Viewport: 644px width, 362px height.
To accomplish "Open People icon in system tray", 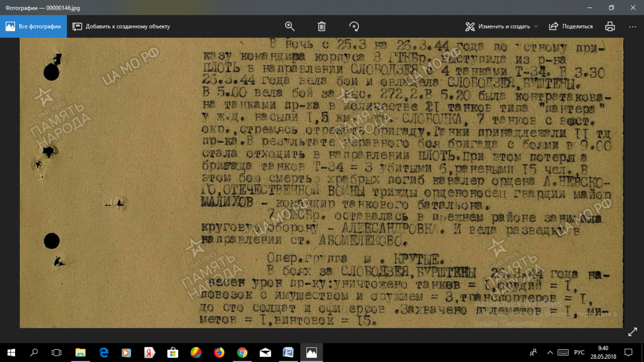I will pos(533,352).
